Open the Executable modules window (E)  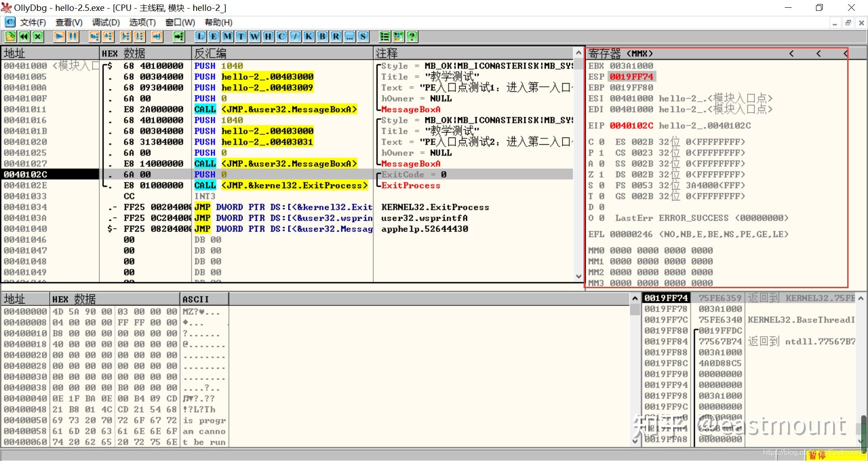[214, 37]
